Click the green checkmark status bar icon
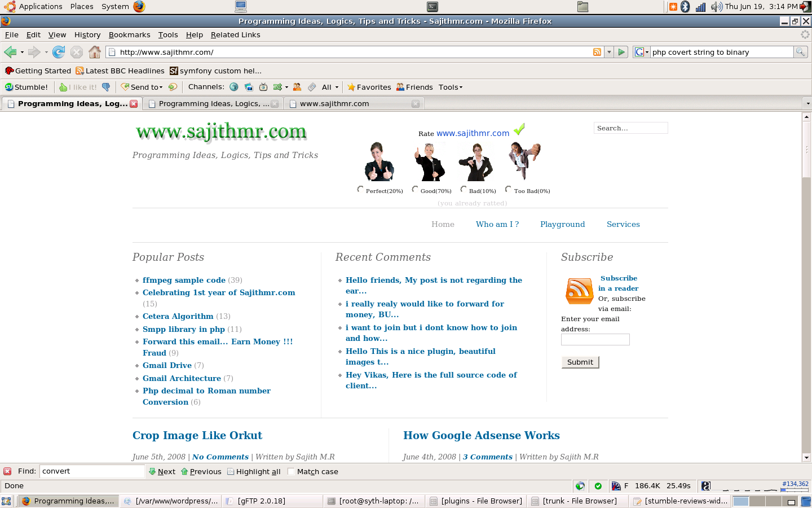The image size is (812, 508). 598,486
